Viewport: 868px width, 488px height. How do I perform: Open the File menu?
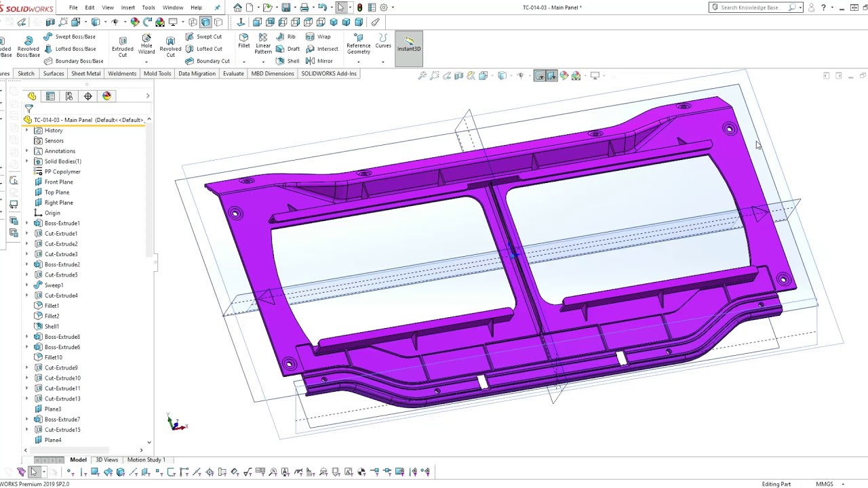[x=73, y=7]
